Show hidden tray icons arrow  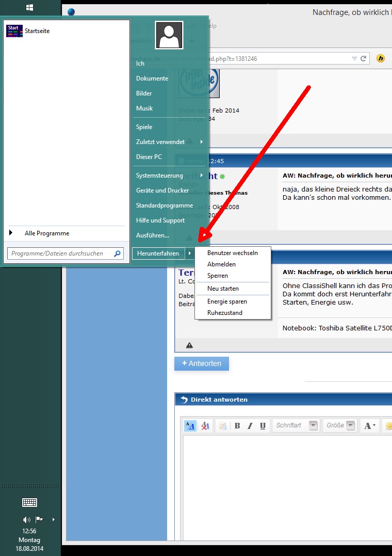(54, 519)
